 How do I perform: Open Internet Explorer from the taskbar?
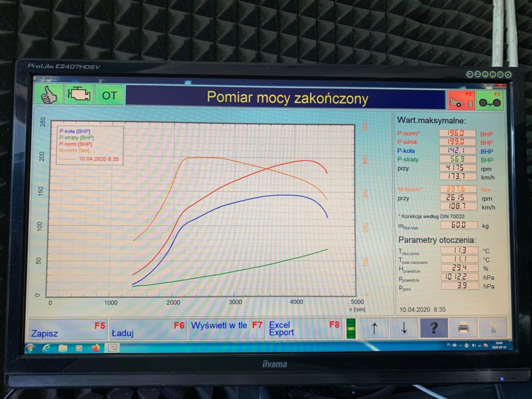(x=46, y=348)
